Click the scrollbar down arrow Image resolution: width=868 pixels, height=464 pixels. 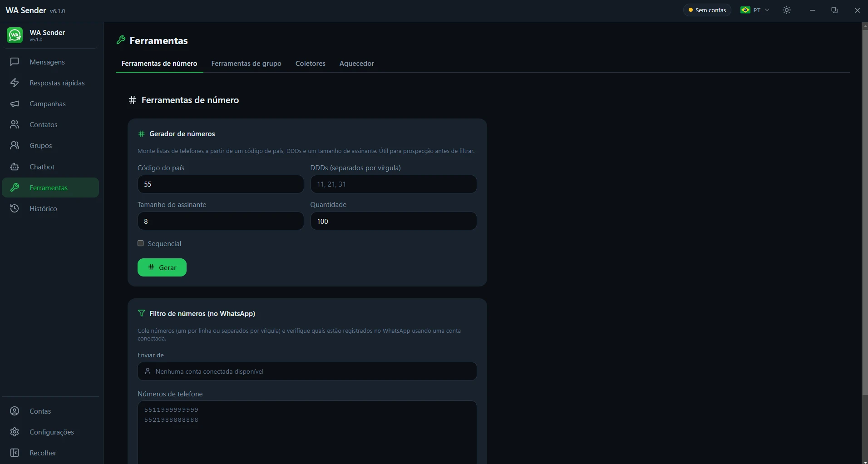865,461
